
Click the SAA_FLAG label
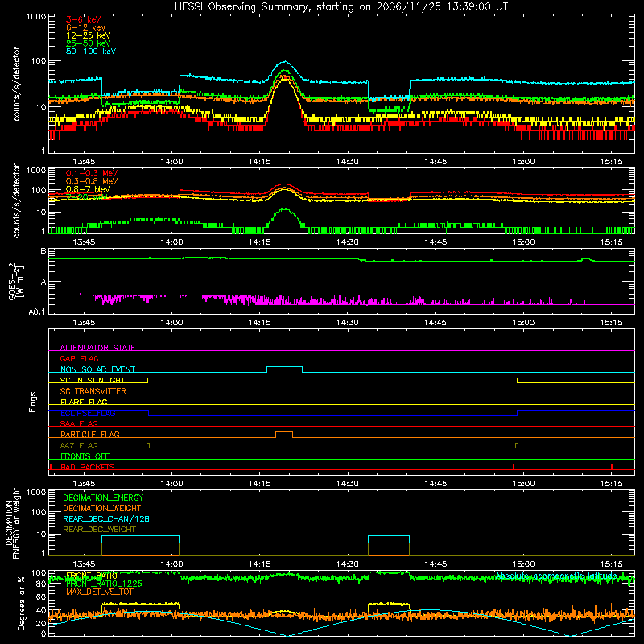pyautogui.click(x=79, y=423)
